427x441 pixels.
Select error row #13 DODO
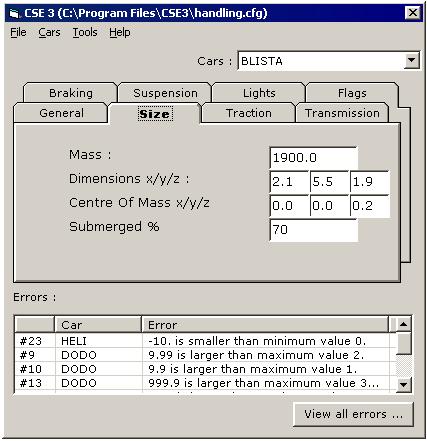pos(205,383)
